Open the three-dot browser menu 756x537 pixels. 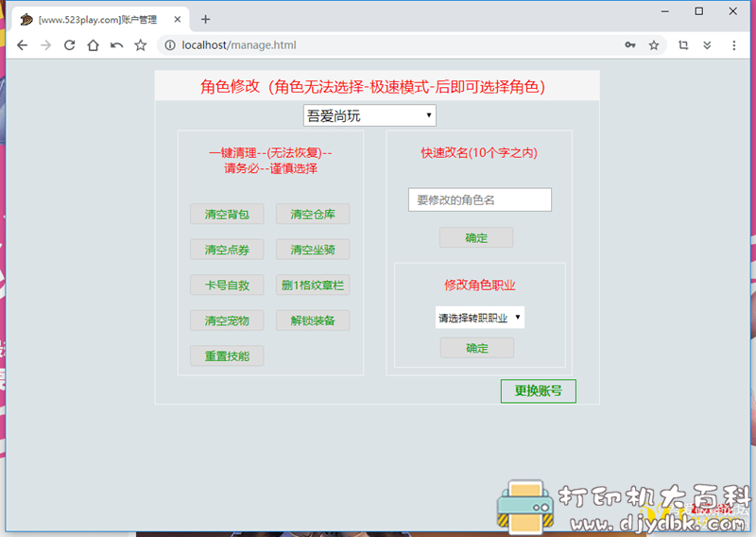pos(734,45)
